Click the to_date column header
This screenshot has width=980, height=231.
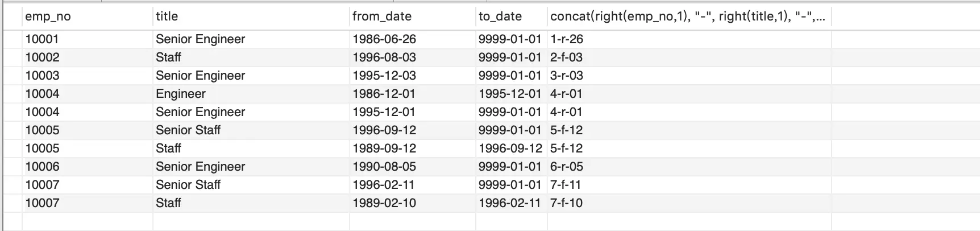pos(500,16)
